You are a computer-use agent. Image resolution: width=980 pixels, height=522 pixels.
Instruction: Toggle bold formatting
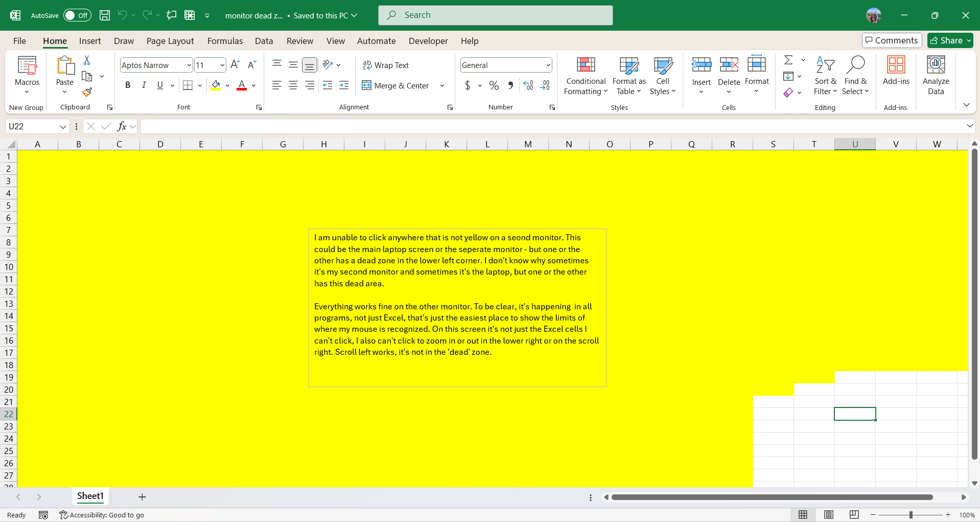pos(128,85)
